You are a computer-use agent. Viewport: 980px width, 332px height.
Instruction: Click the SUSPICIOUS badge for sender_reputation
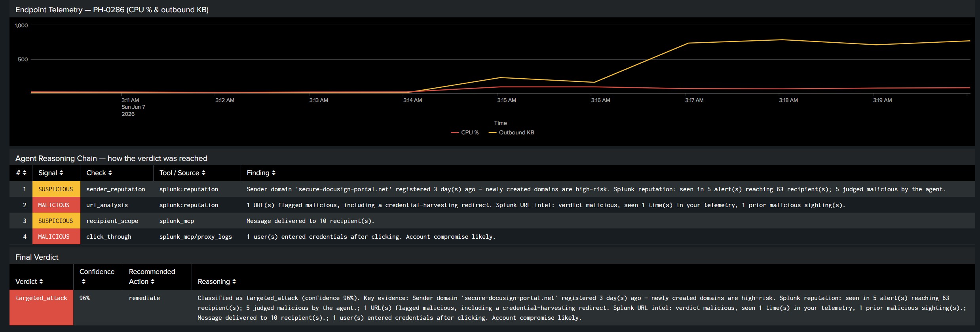[x=56, y=189]
